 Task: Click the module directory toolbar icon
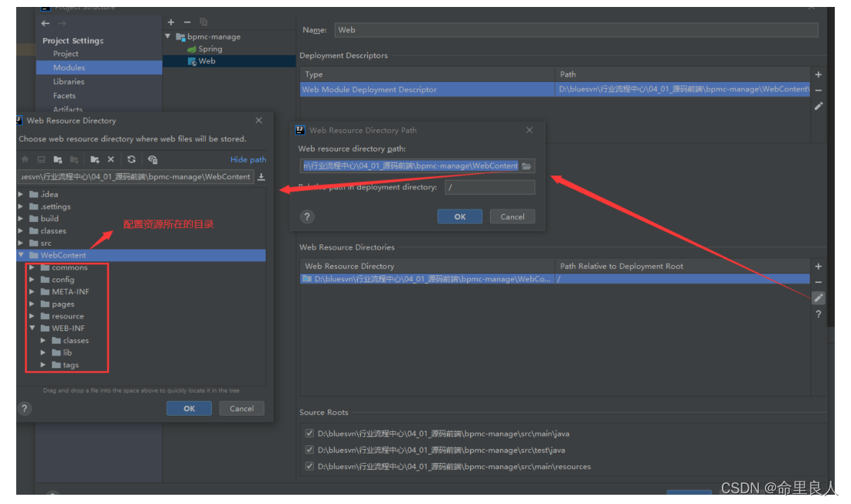[74, 159]
